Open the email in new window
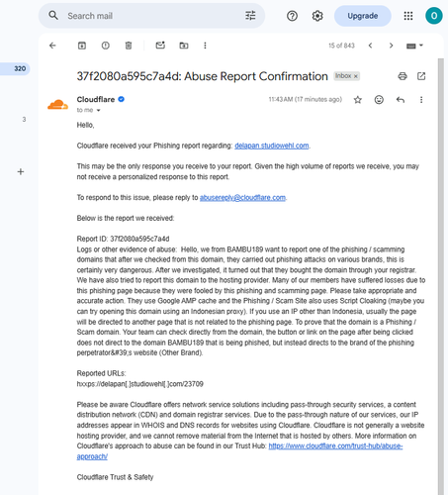This screenshot has width=448, height=495. point(421,76)
